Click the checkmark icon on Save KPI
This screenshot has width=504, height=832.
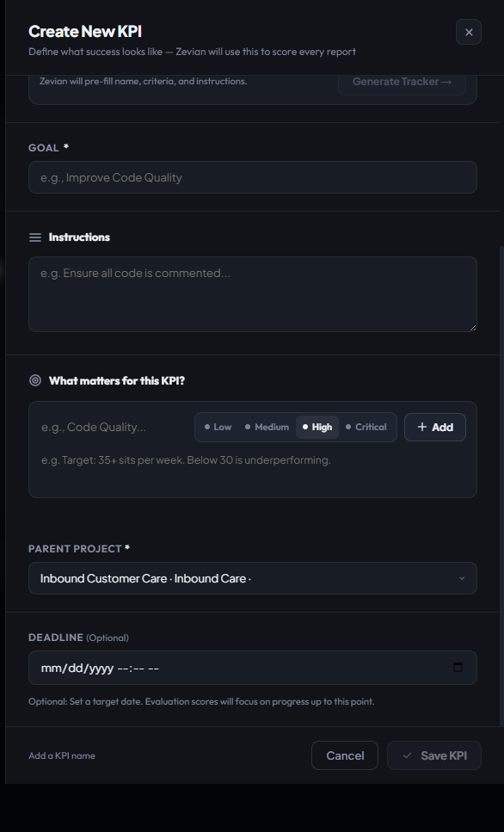pyautogui.click(x=407, y=755)
